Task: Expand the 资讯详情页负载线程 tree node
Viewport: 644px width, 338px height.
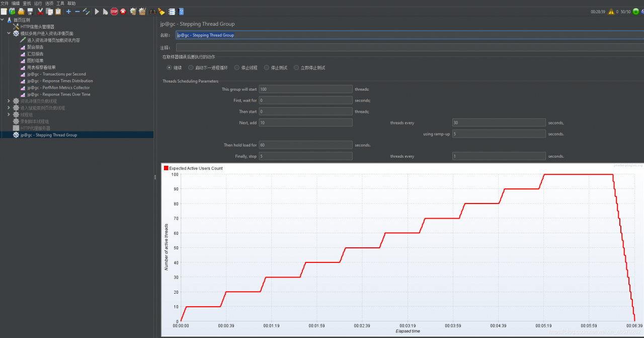Action: pyautogui.click(x=9, y=101)
